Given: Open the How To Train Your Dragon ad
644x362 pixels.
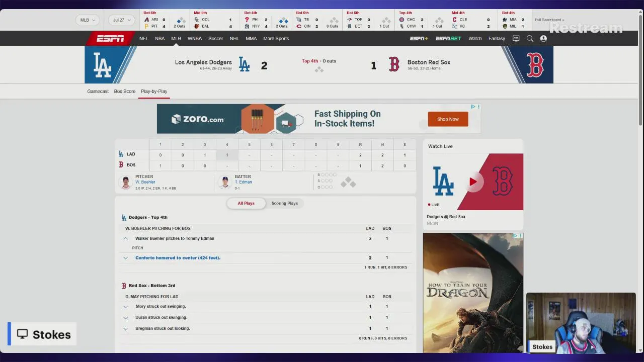Looking at the screenshot, I should (x=473, y=293).
